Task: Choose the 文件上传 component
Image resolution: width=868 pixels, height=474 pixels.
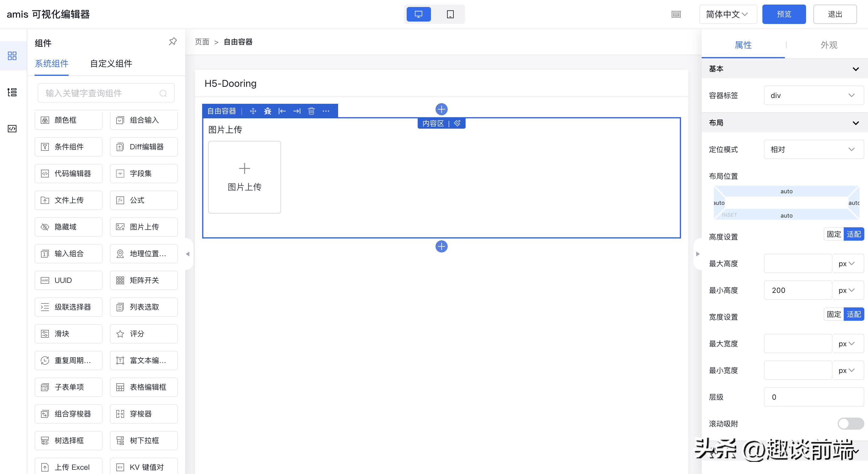Action: pyautogui.click(x=68, y=200)
